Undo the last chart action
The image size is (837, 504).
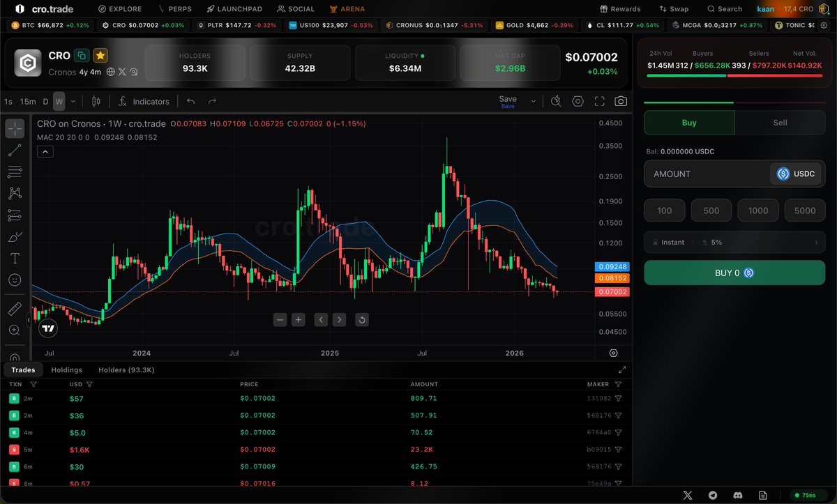190,101
